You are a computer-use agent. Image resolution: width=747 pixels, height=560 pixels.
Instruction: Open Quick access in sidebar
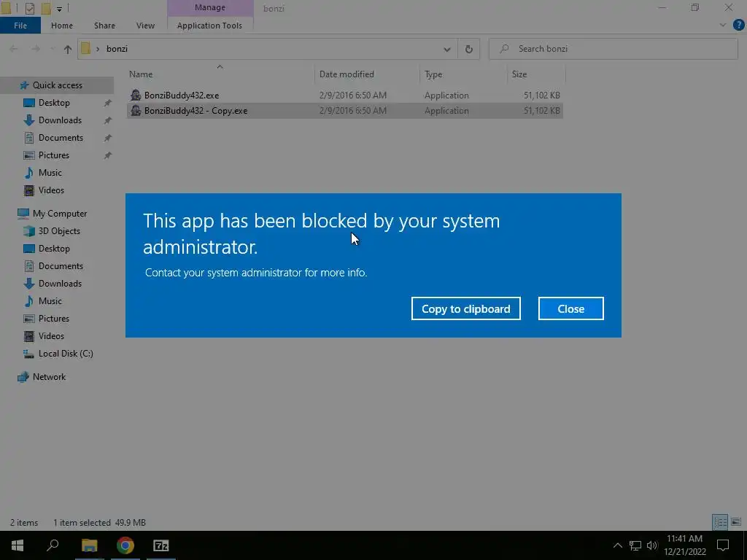[57, 85]
